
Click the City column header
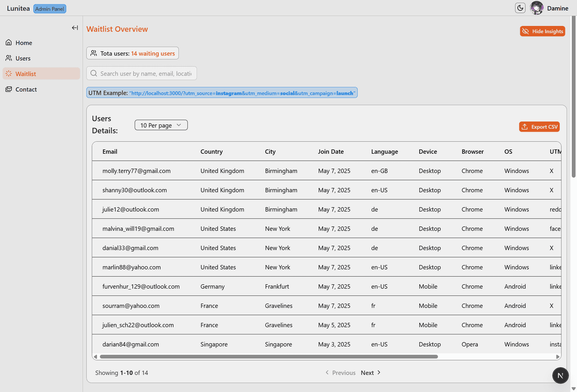click(270, 152)
